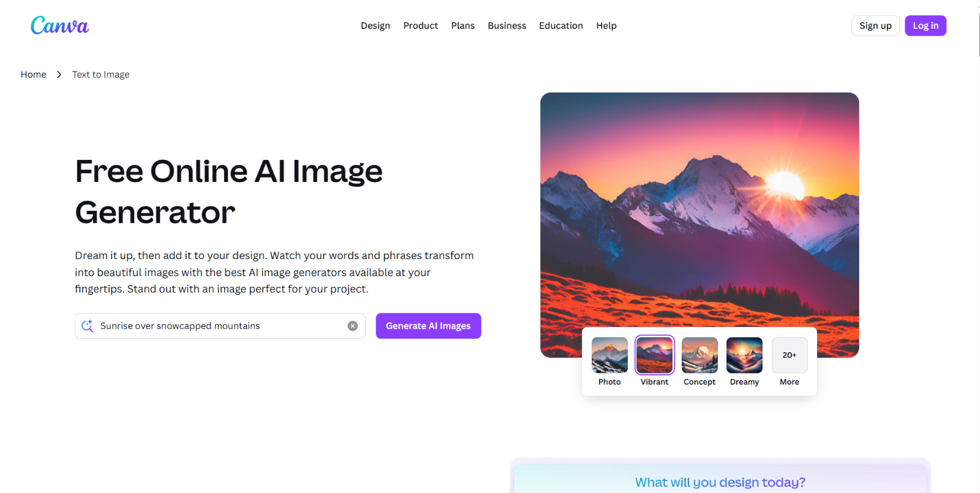Expand the Business menu
The height and width of the screenshot is (493, 980).
pos(507,26)
